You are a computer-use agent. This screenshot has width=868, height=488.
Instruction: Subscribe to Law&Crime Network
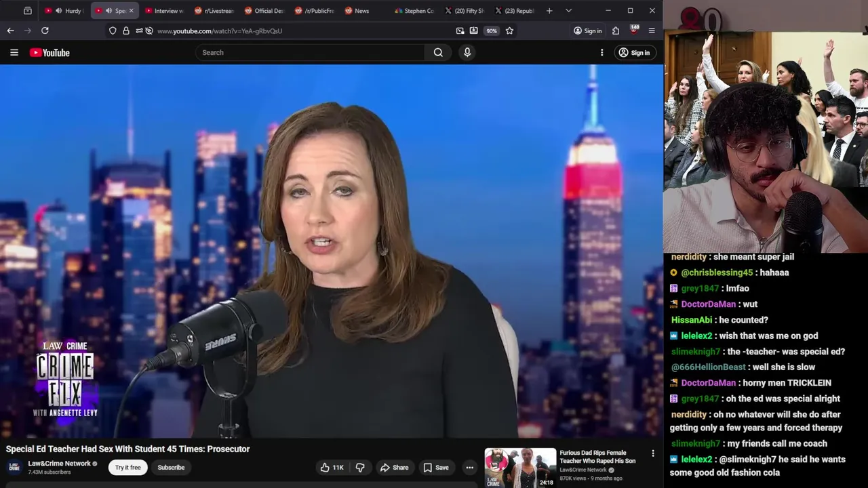pos(171,467)
